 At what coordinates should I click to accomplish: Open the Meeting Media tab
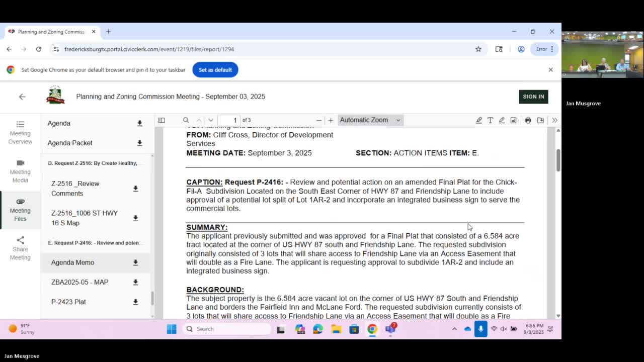point(20,171)
